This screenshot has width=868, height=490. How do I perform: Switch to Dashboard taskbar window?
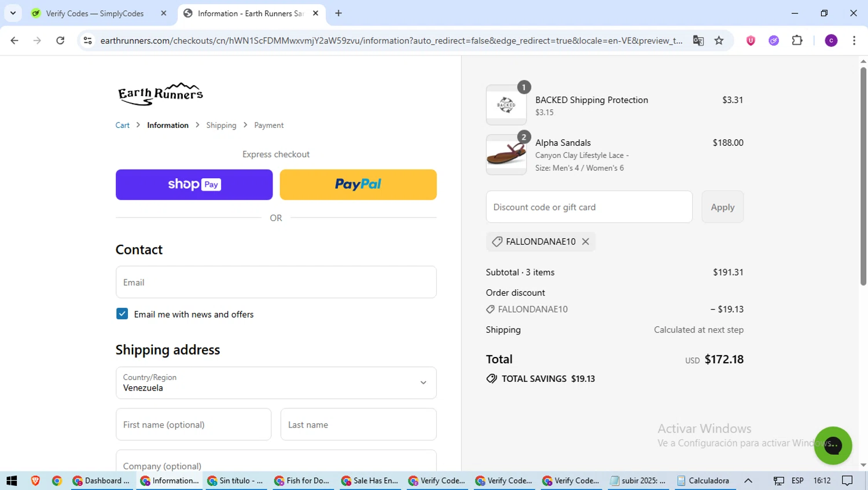(102, 481)
